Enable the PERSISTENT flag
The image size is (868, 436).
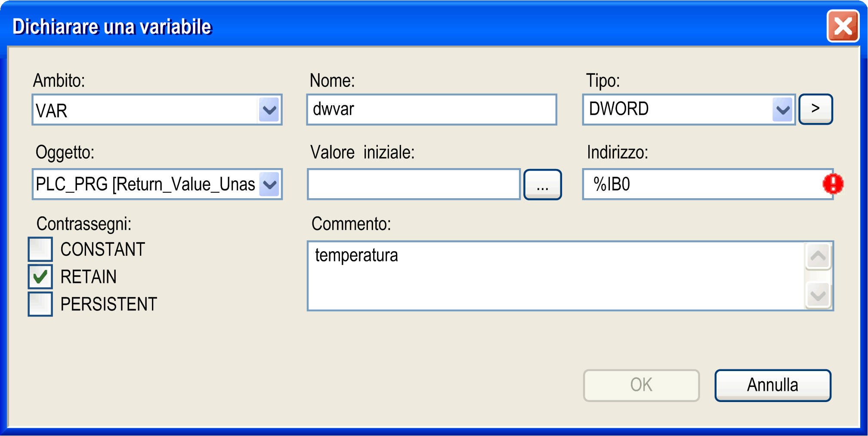pos(40,304)
